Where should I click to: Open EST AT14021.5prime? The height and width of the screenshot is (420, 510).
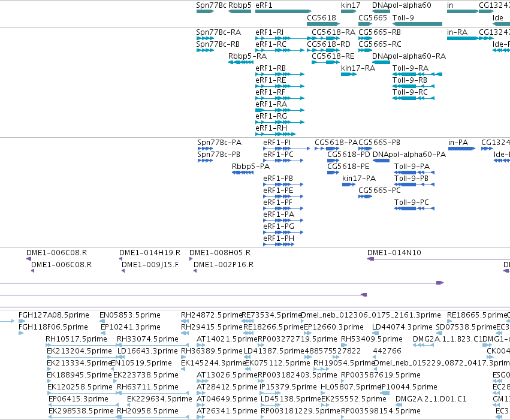coord(227,339)
